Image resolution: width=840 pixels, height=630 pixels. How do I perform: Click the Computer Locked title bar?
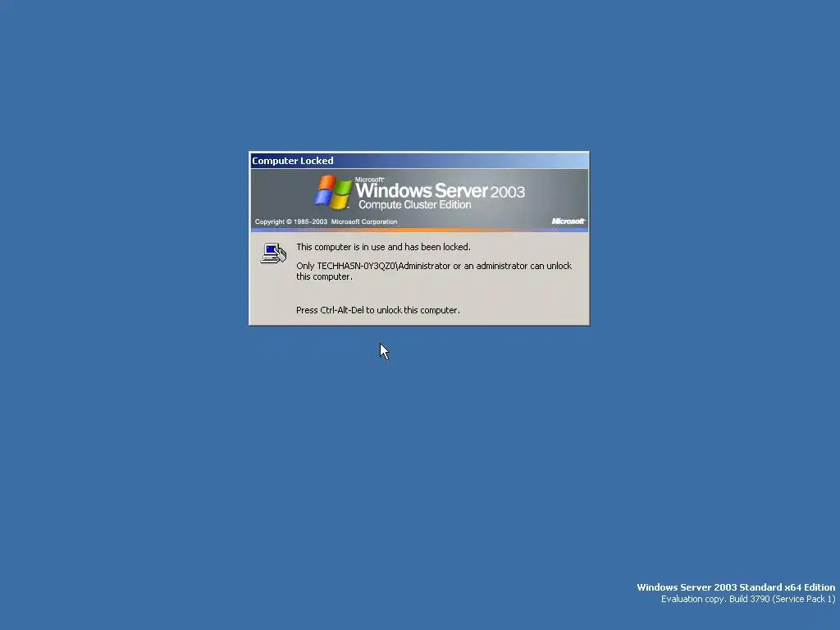coord(419,161)
